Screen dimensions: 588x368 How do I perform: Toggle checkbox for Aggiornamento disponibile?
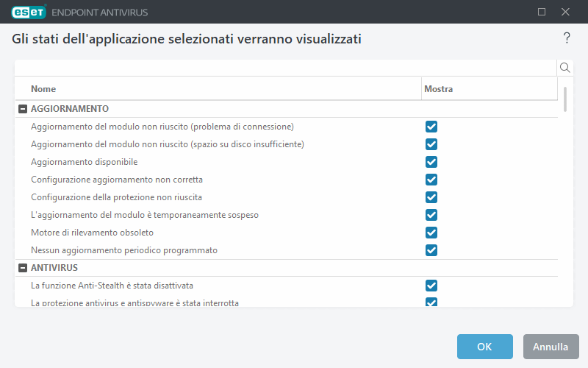coord(431,162)
